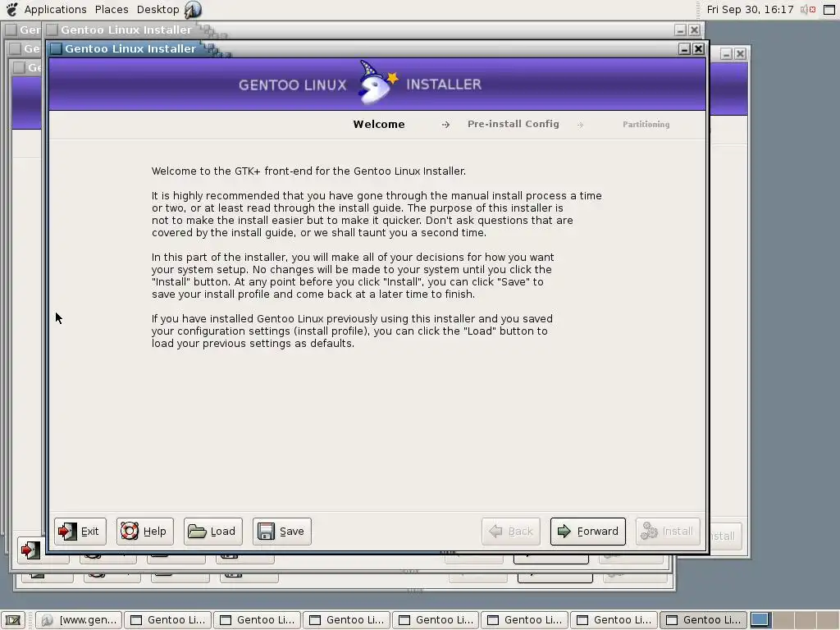Viewport: 840px width, 630px height.
Task: Open the window menu icon of the front installer
Action: [56, 48]
